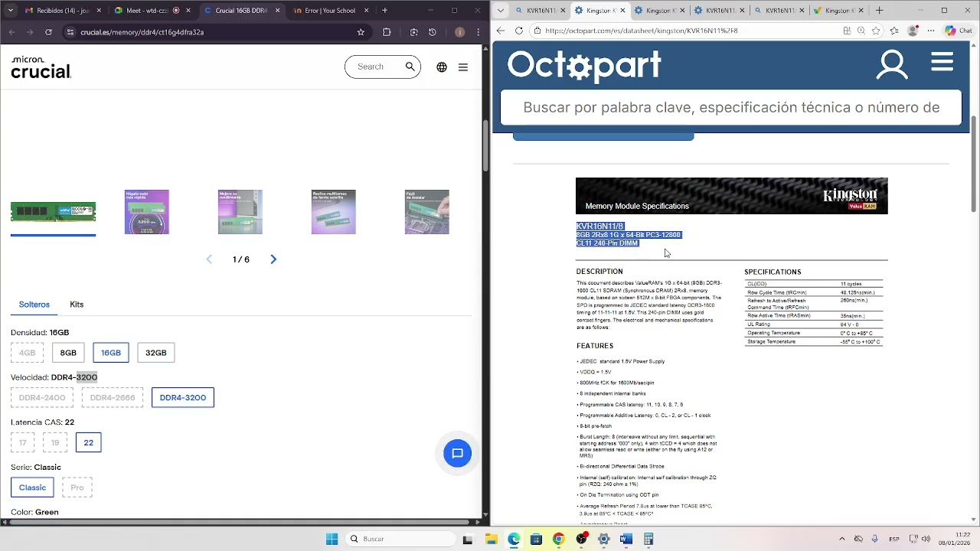Bookmark the Crucial page with the star icon
Viewport: 980px width, 551px height.
coord(361,32)
